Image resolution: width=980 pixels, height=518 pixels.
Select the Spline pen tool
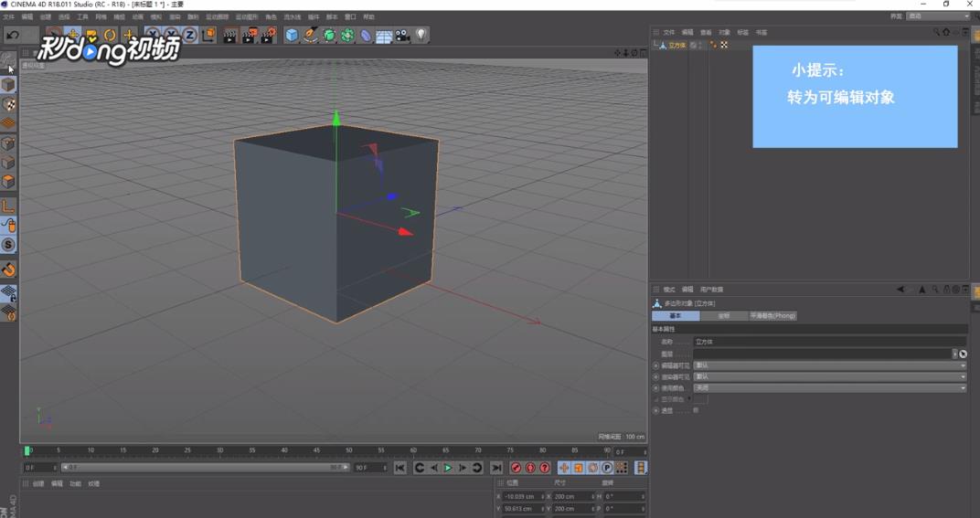(x=310, y=36)
